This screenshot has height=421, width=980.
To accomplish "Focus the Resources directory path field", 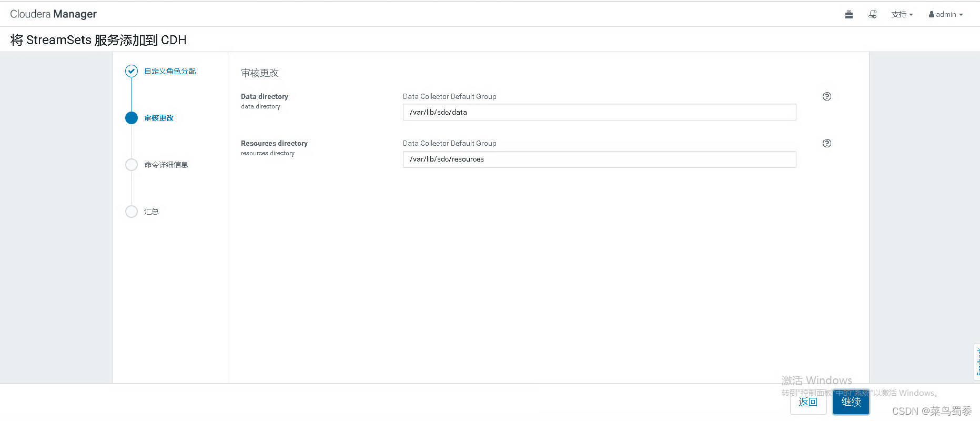I will pyautogui.click(x=599, y=159).
